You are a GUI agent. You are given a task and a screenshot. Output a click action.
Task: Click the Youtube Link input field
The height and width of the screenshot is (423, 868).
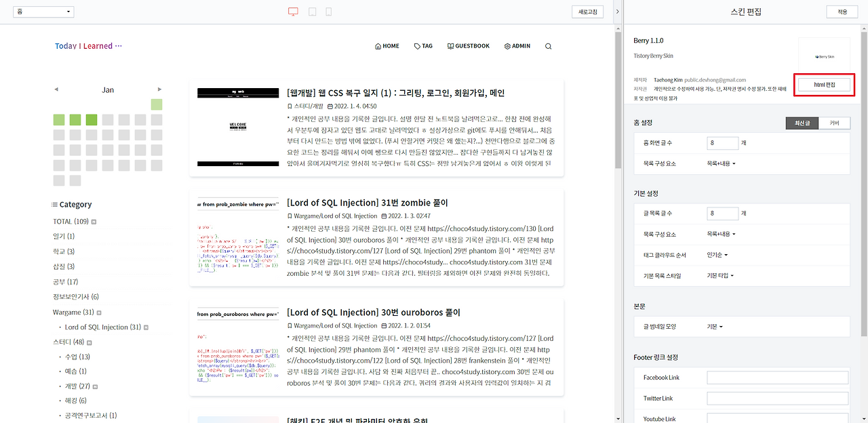coord(778,418)
